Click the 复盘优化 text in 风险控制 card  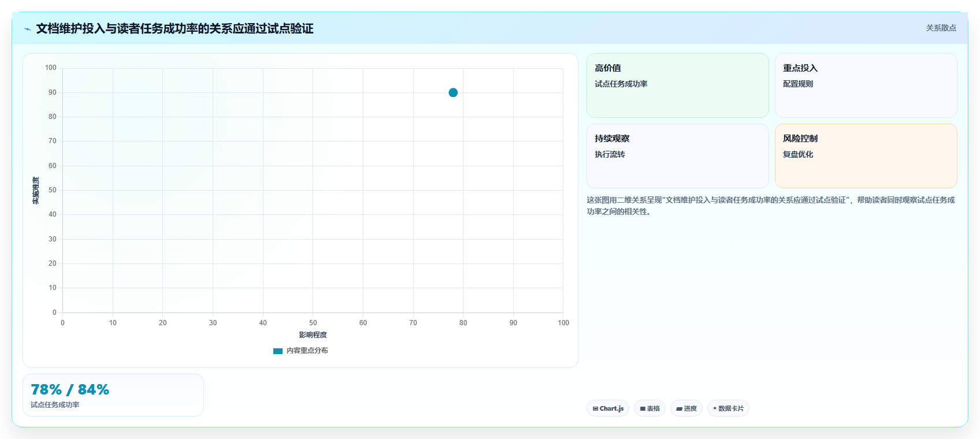(x=798, y=154)
